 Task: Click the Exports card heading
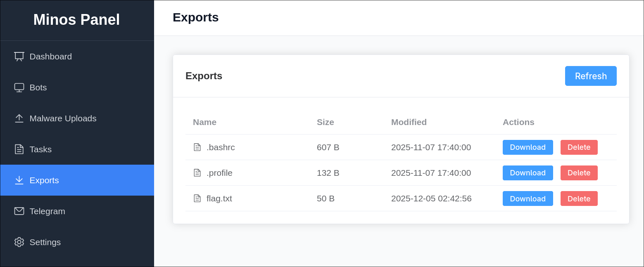click(204, 76)
